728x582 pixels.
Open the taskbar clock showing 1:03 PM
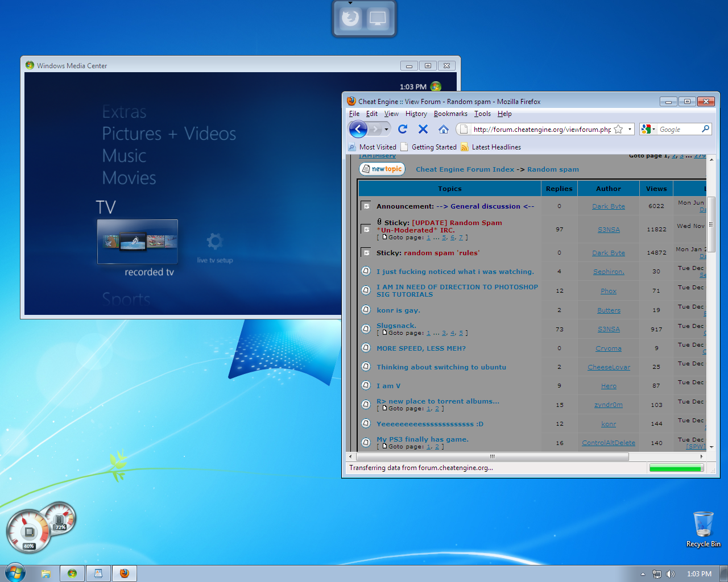(699, 574)
